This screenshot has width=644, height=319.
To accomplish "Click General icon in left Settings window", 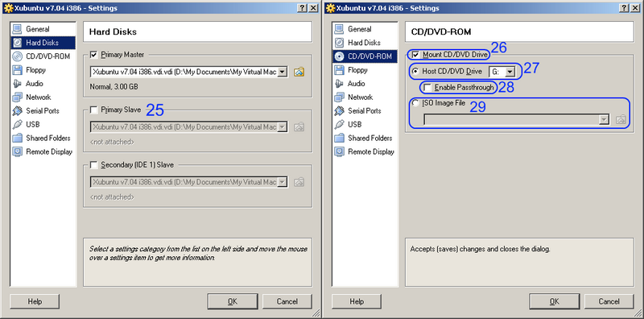I will tap(17, 29).
